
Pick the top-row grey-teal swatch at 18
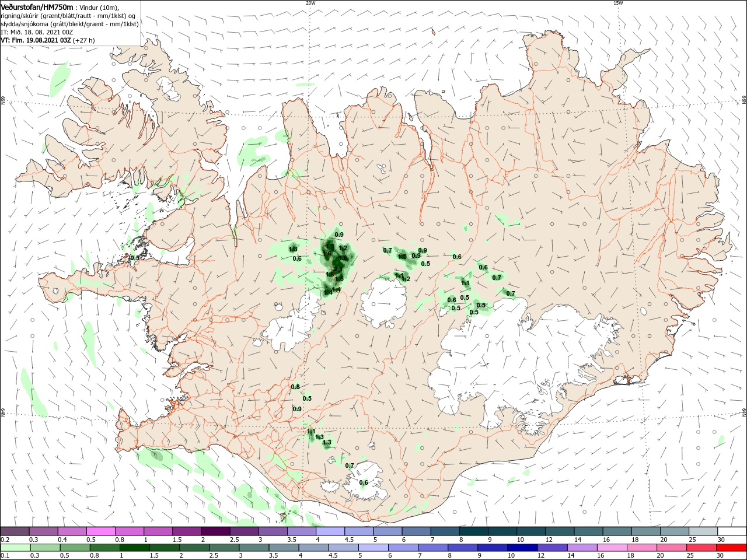coord(645,531)
